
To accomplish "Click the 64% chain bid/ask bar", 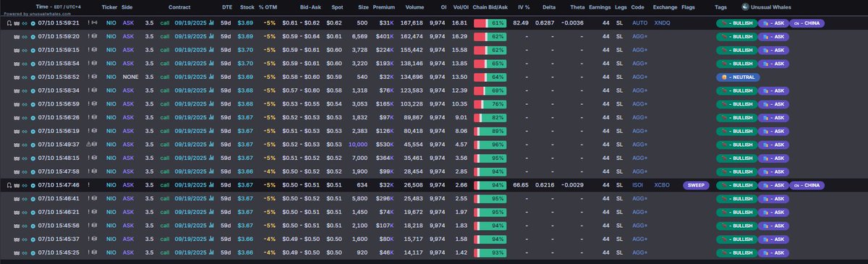I will click(x=490, y=77).
